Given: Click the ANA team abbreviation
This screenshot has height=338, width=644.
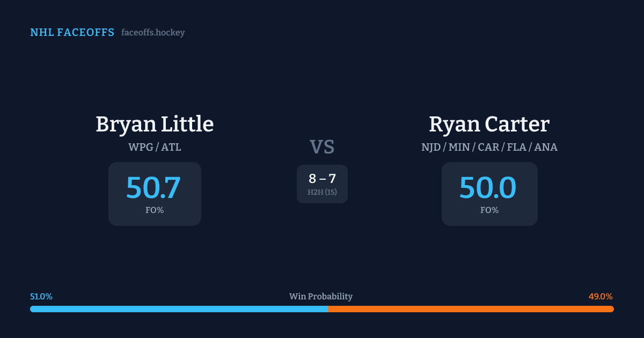Looking at the screenshot, I should pyautogui.click(x=546, y=147).
